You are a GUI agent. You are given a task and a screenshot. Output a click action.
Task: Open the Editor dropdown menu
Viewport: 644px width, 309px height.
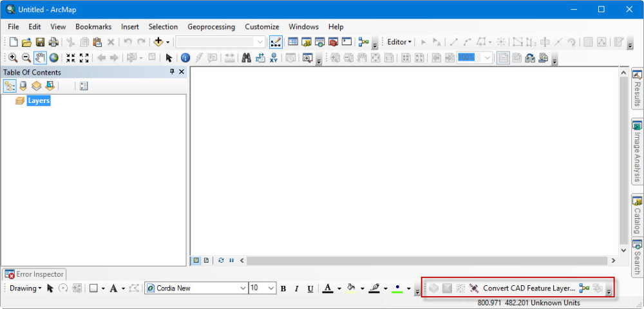(x=399, y=42)
